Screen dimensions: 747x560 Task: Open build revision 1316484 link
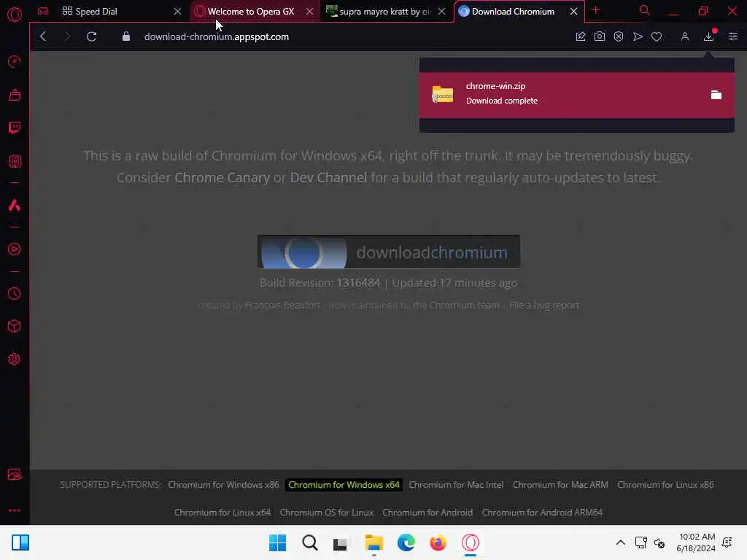[x=358, y=283]
